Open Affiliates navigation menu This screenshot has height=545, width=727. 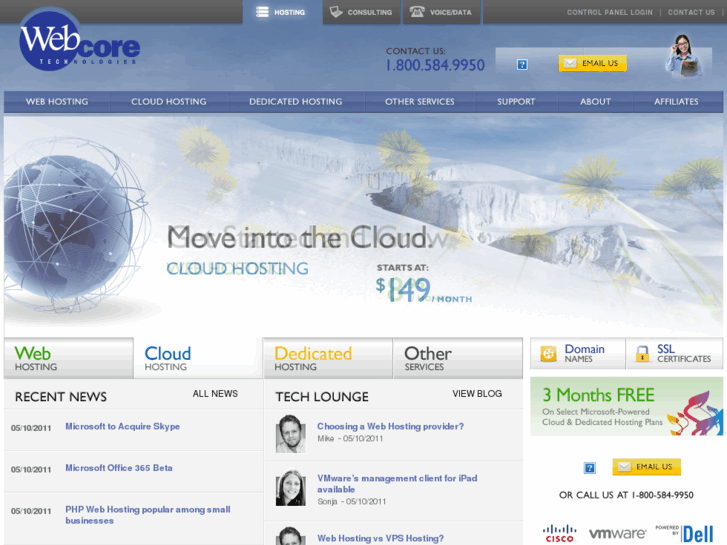click(676, 102)
